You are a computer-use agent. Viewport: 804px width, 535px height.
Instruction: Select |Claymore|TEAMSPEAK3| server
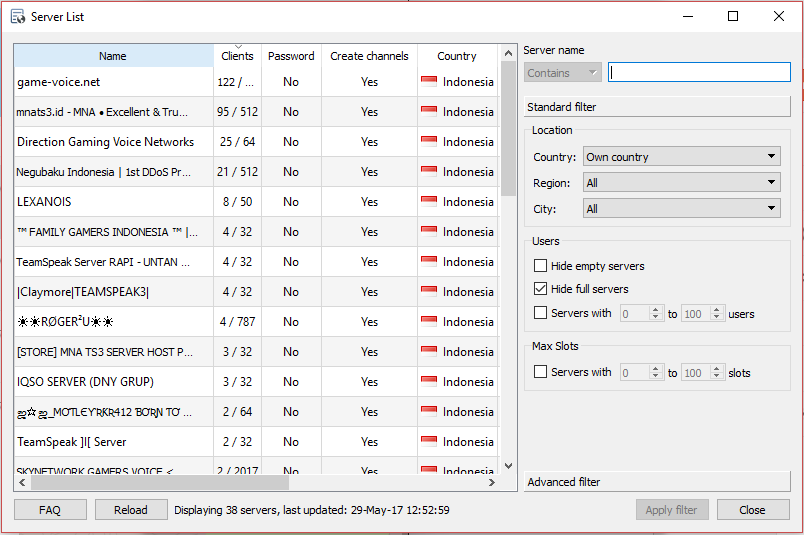click(256, 292)
